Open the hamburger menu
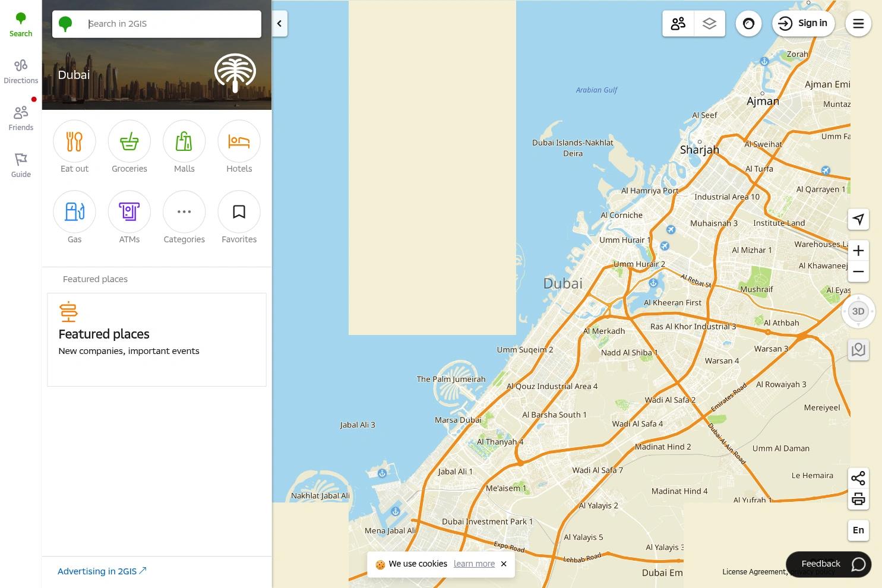The width and height of the screenshot is (882, 588). [858, 23]
